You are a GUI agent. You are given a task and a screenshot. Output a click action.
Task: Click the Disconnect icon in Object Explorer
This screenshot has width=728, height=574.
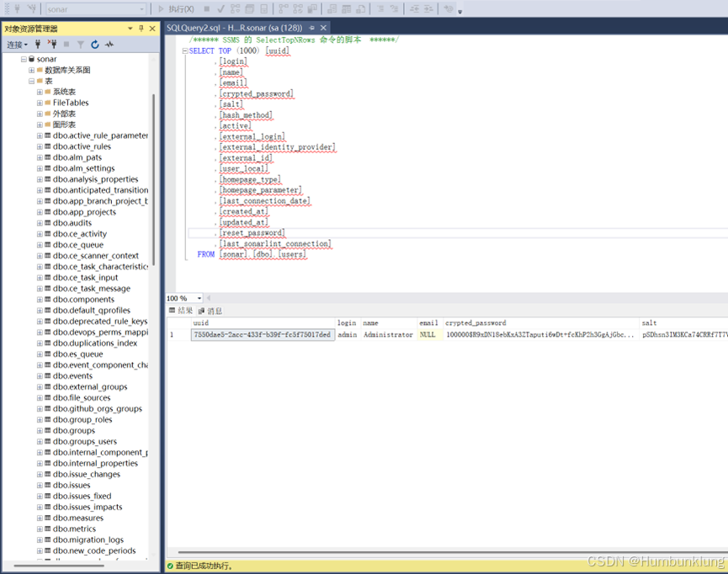[x=52, y=44]
